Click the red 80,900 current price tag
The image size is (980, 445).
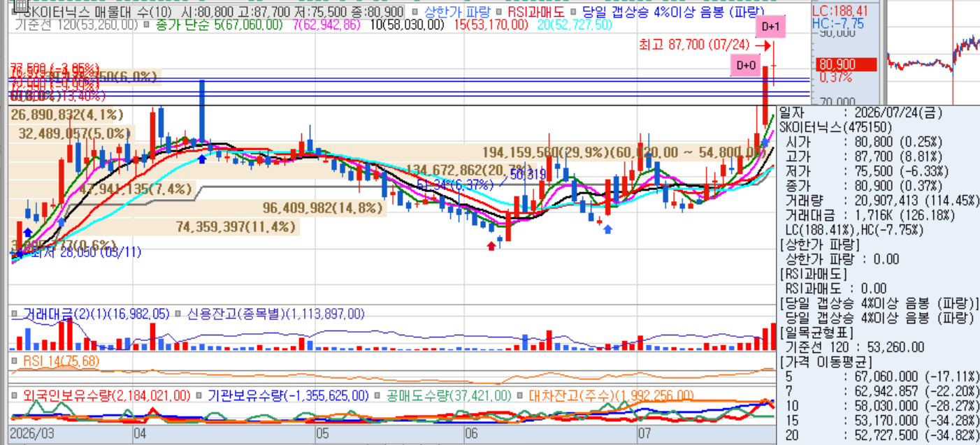tap(846, 65)
